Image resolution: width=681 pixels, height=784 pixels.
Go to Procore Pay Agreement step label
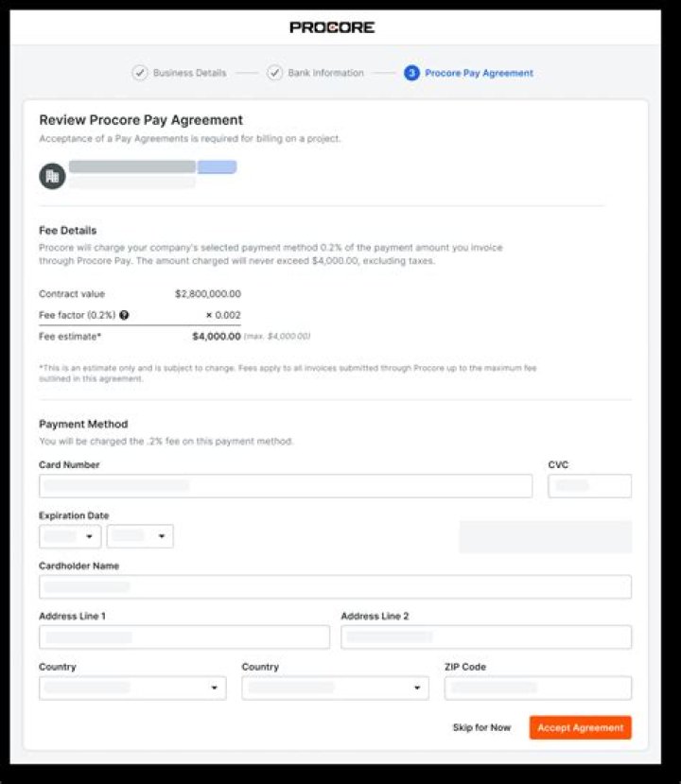(x=479, y=73)
